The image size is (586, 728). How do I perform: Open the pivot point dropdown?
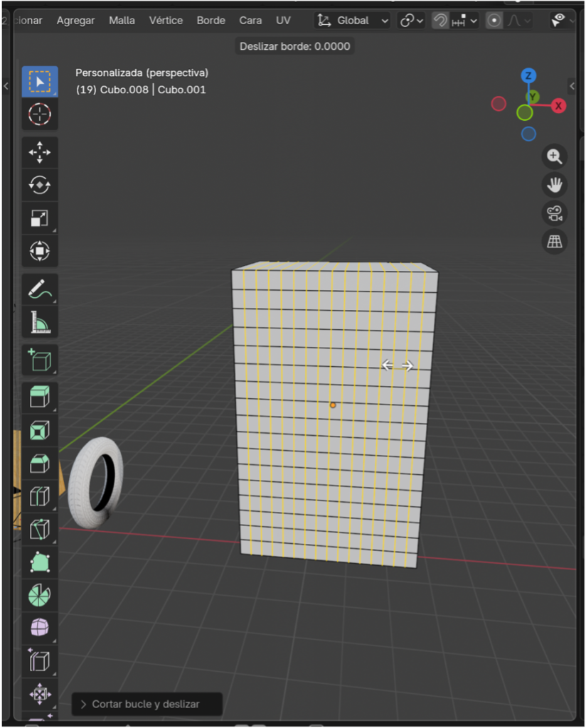point(412,21)
